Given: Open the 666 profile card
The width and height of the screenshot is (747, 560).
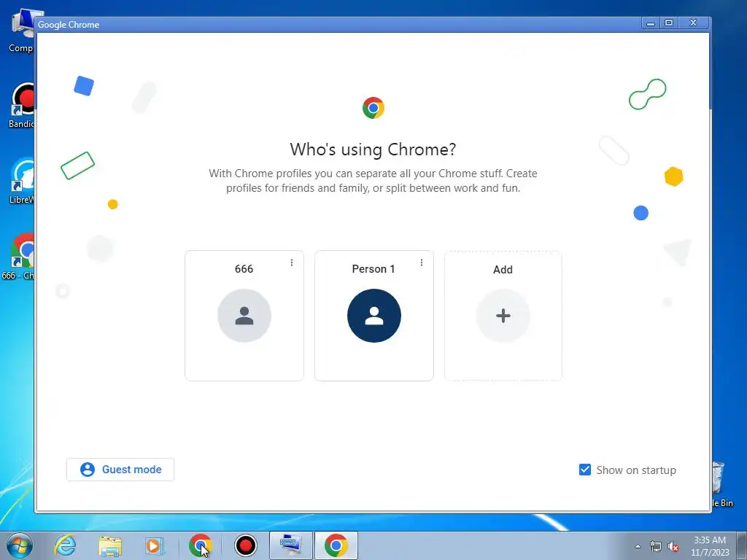Looking at the screenshot, I should (x=244, y=315).
